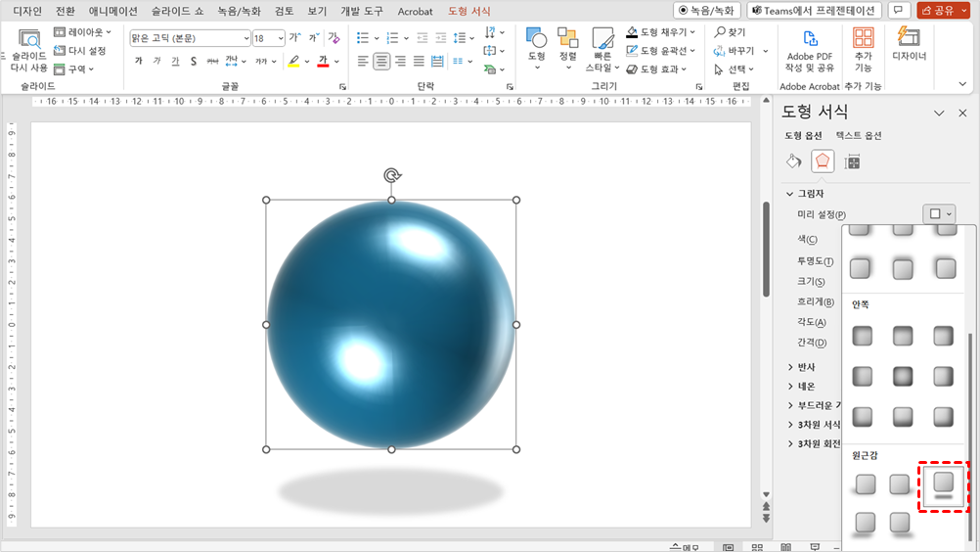Click the Adobe PDF create and share icon
This screenshot has width=980, height=552.
pyautogui.click(x=809, y=39)
